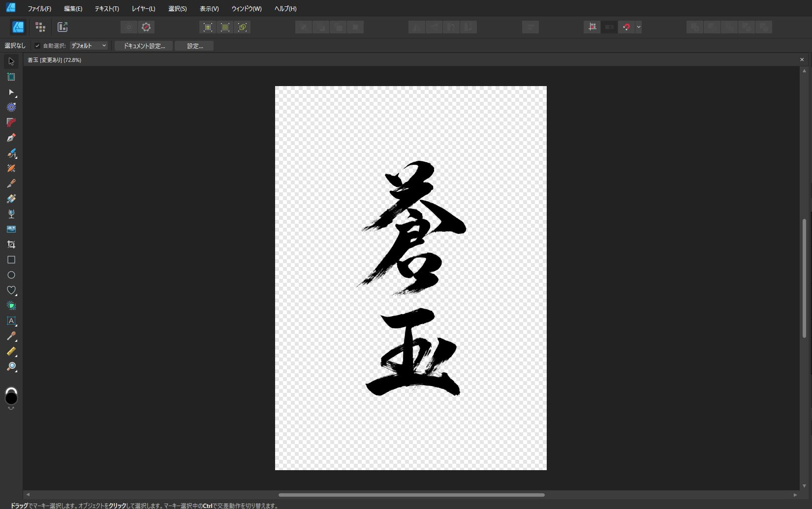Open the Export Persona
The height and width of the screenshot is (509, 812).
pyautogui.click(x=62, y=27)
